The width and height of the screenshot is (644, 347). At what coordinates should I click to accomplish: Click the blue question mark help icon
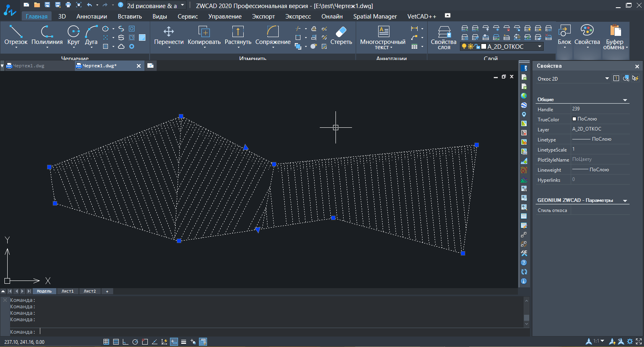[120, 5]
